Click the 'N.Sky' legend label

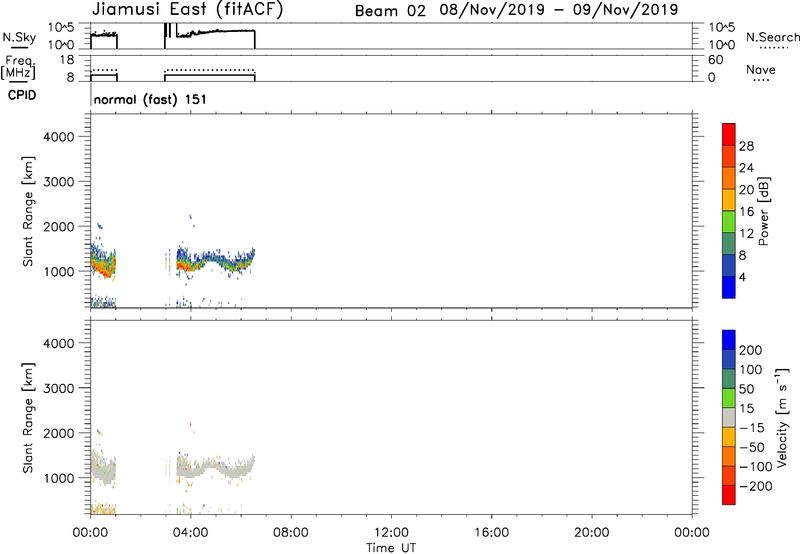pyautogui.click(x=19, y=37)
